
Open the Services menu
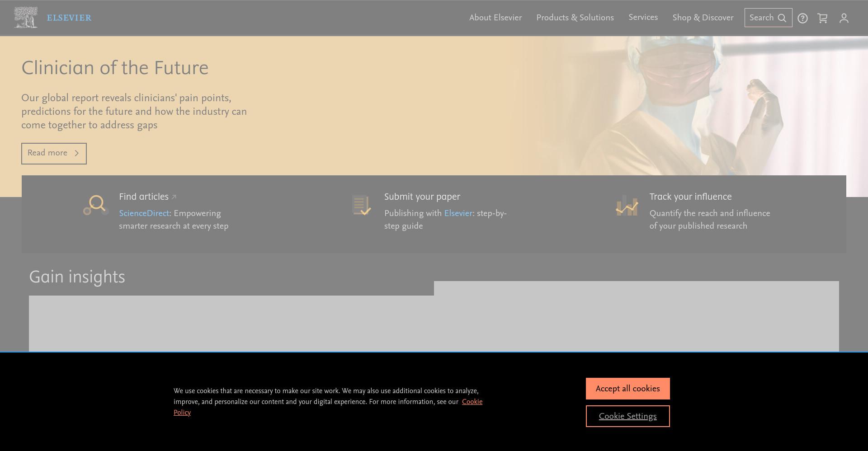643,17
